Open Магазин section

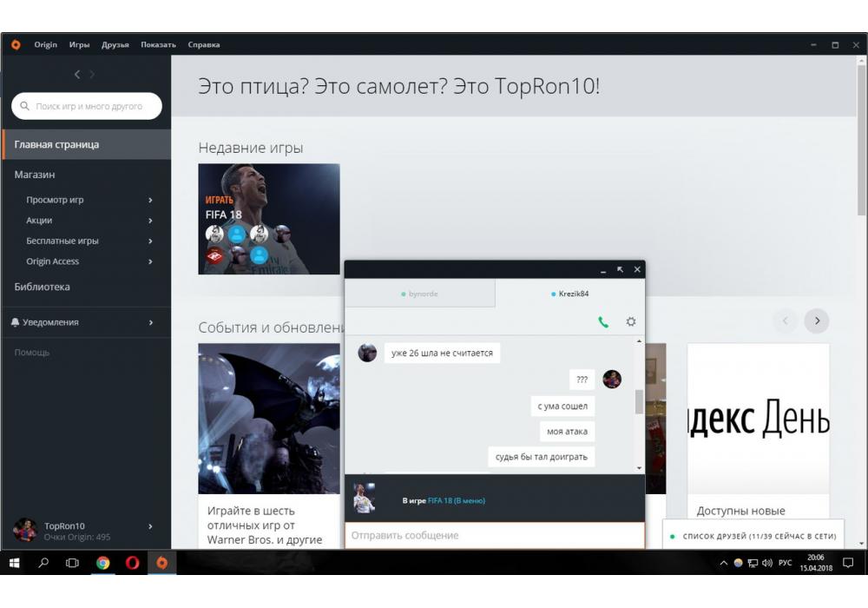(35, 175)
